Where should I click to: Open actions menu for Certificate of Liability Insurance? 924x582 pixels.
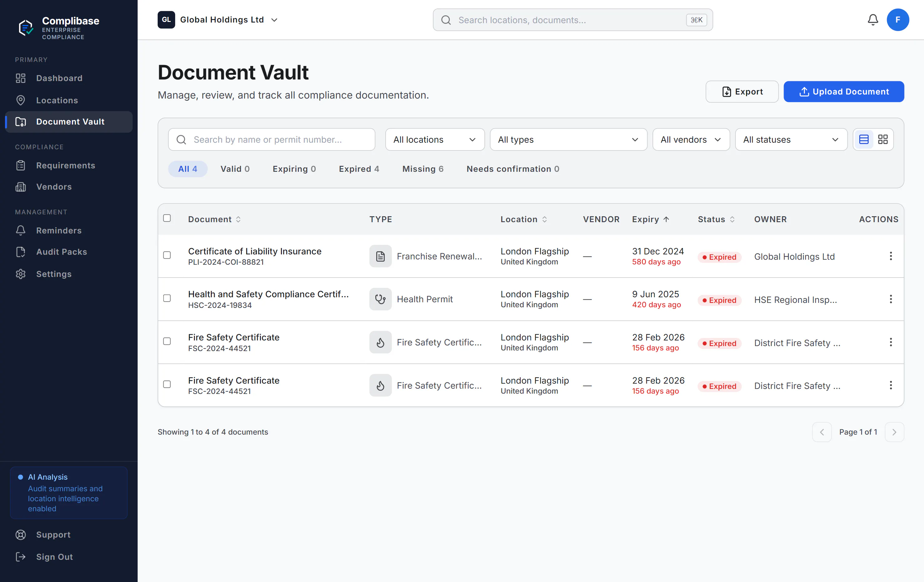891,256
